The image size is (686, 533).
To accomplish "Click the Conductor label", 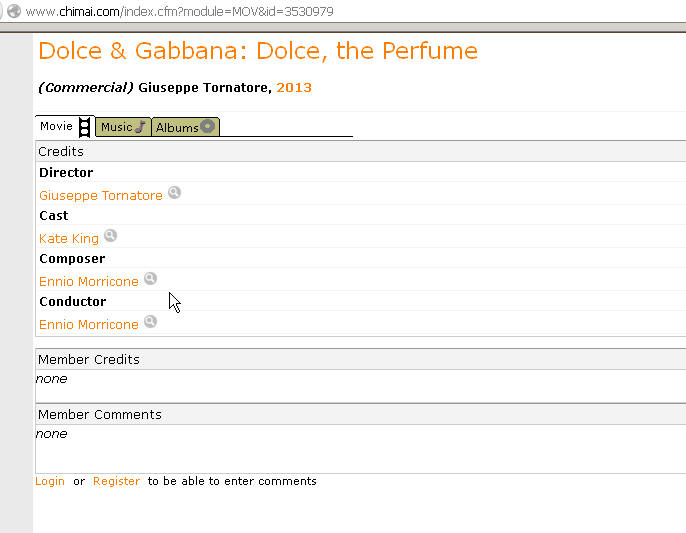I will tap(73, 302).
